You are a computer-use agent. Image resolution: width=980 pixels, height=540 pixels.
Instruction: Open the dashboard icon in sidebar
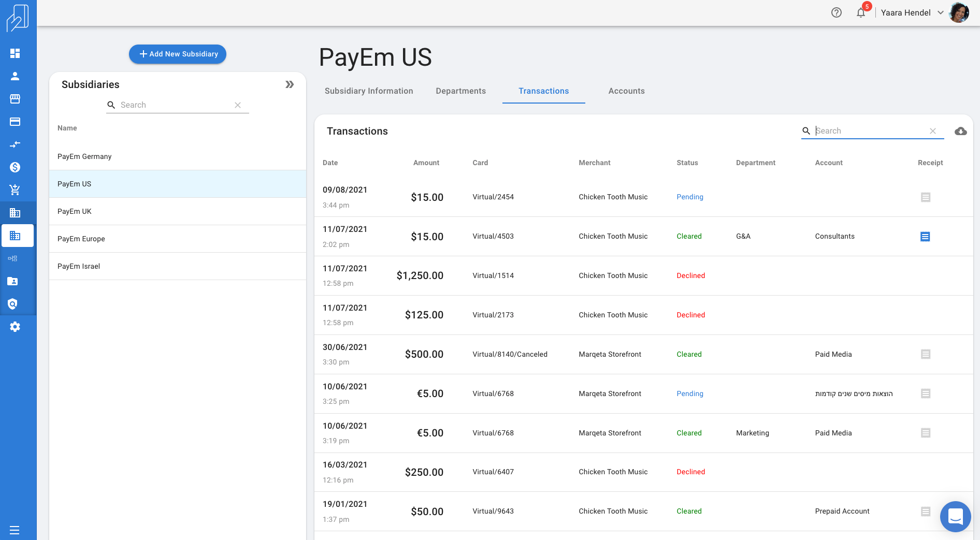(15, 53)
